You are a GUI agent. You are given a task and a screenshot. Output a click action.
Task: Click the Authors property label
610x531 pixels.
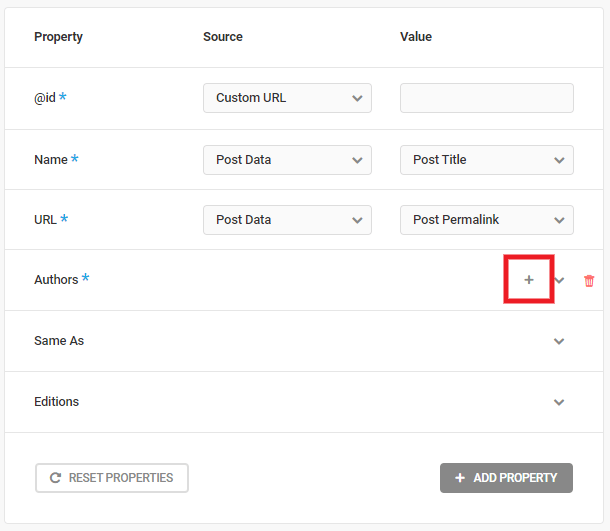pos(56,279)
